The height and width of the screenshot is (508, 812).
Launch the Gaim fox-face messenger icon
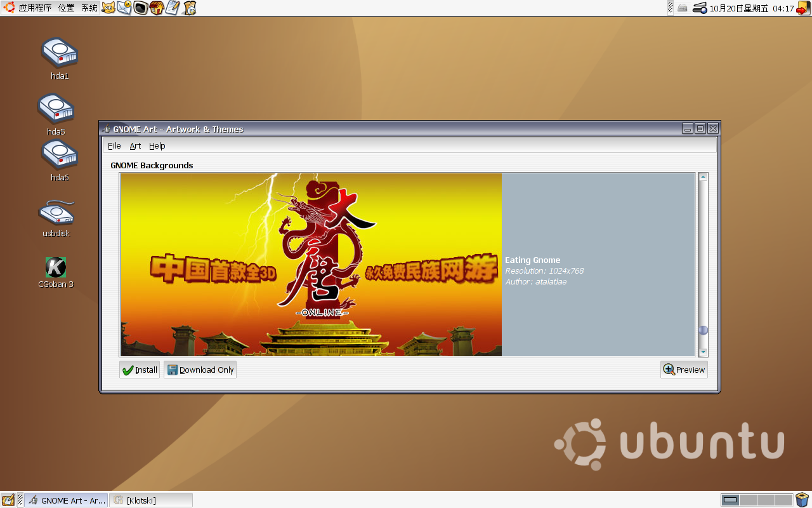click(x=108, y=8)
